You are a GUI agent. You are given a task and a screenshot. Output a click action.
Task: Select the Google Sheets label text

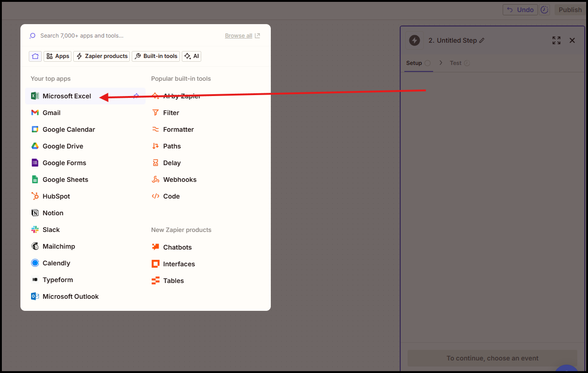click(65, 180)
